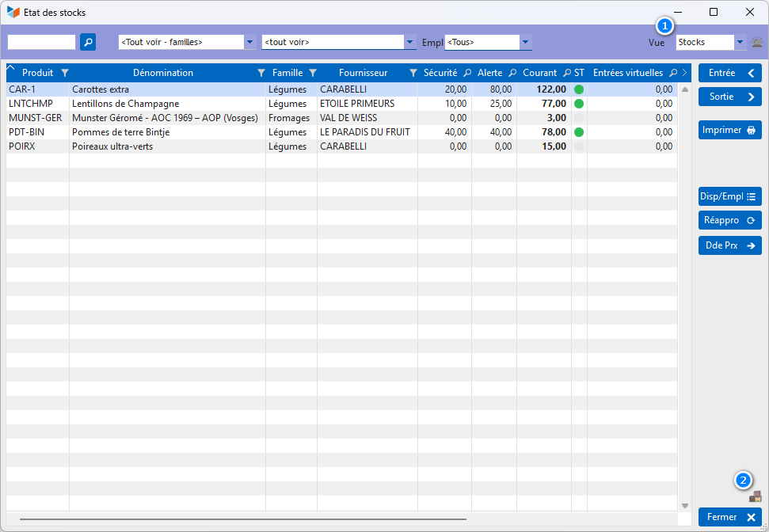Click into the product search text field
The image size is (769, 532).
tap(41, 42)
